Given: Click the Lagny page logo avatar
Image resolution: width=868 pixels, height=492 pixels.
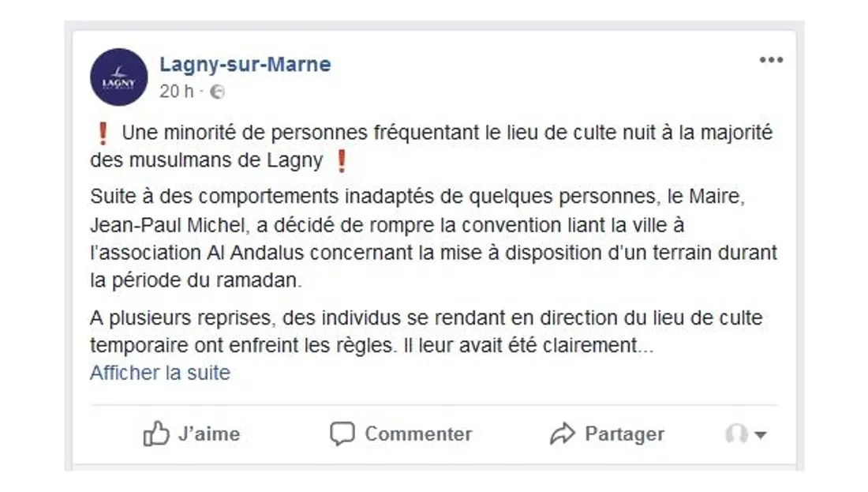Looking at the screenshot, I should (x=119, y=77).
